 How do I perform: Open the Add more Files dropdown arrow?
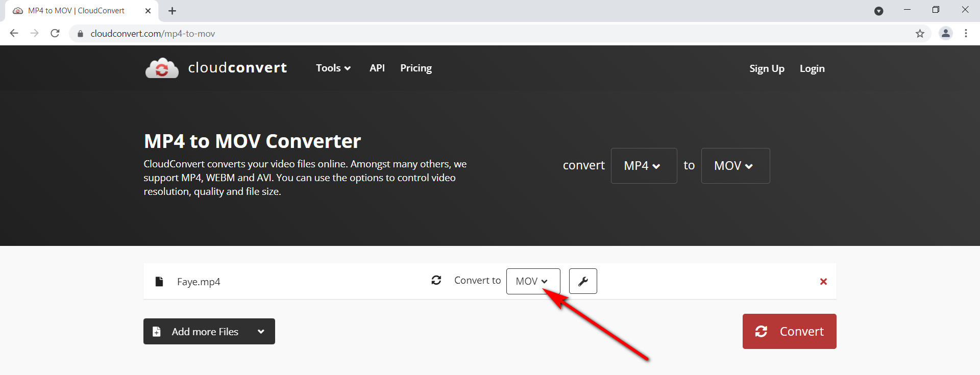261,332
